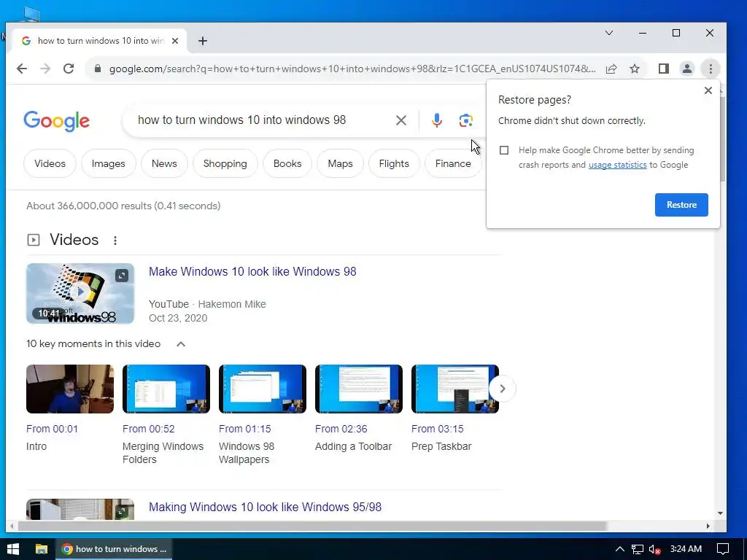This screenshot has height=560, width=747.
Task: Open a new browser tab
Action: click(203, 41)
